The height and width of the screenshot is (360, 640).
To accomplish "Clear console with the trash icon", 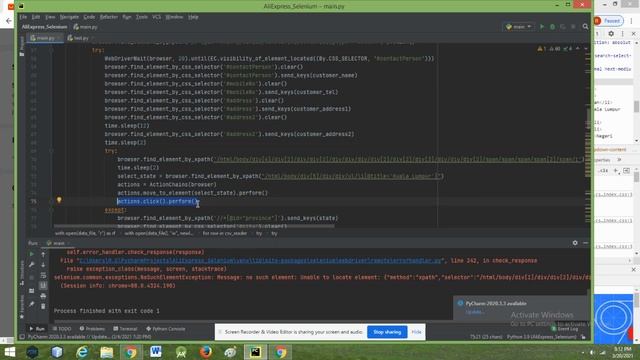I will [x=43, y=306].
